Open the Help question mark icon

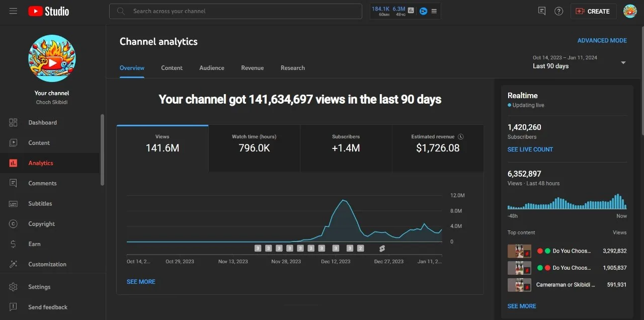point(558,11)
